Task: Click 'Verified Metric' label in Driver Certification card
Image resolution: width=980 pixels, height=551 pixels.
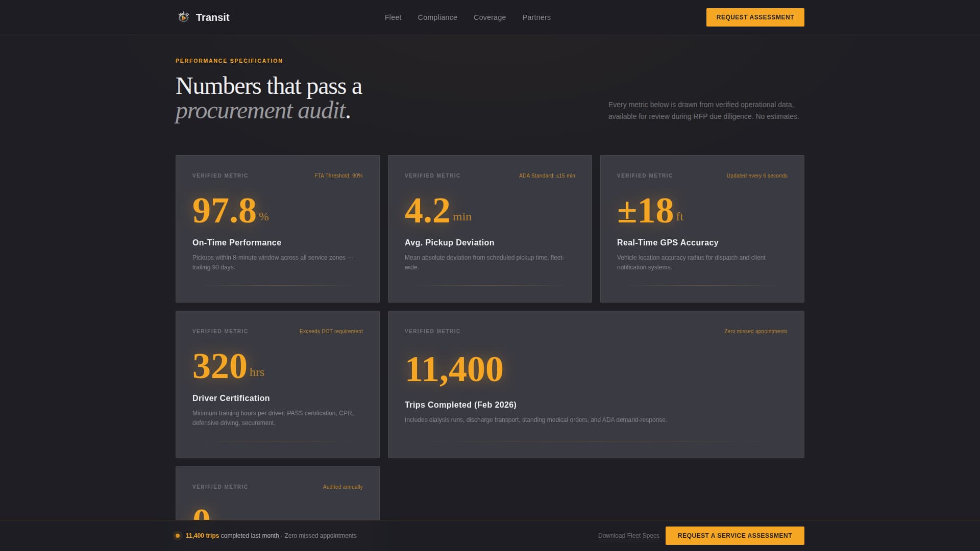Action: click(220, 331)
